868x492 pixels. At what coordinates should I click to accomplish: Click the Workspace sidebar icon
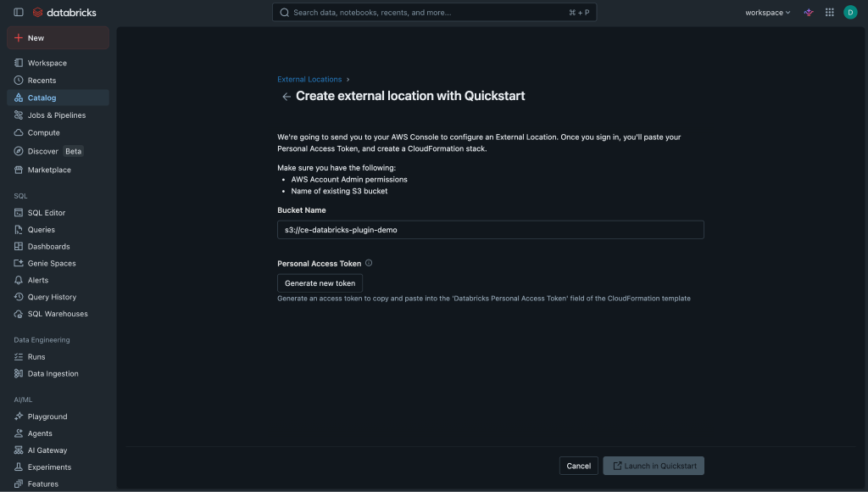click(19, 63)
